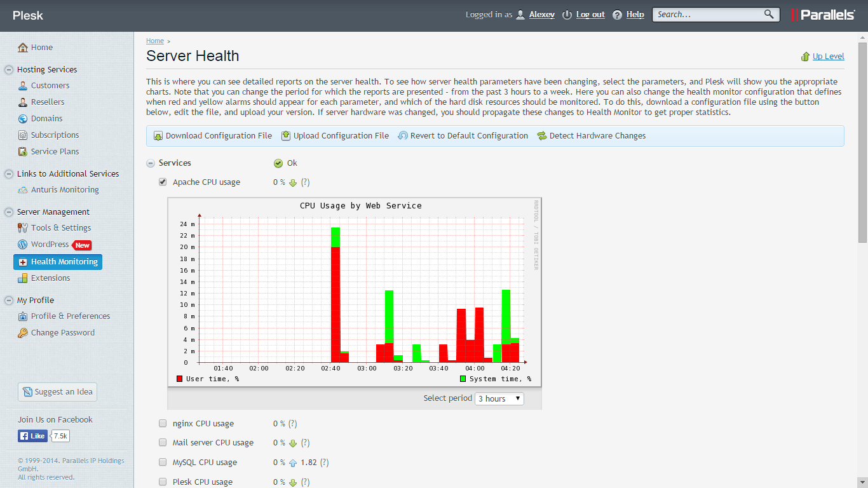Click the Upload Configuration File icon
The width and height of the screenshot is (868, 488).
(286, 136)
